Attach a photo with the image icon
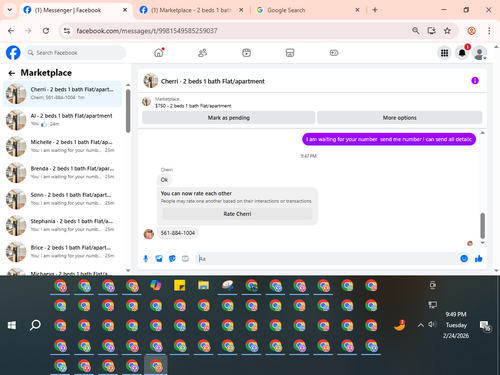The image size is (500, 375). [159, 258]
